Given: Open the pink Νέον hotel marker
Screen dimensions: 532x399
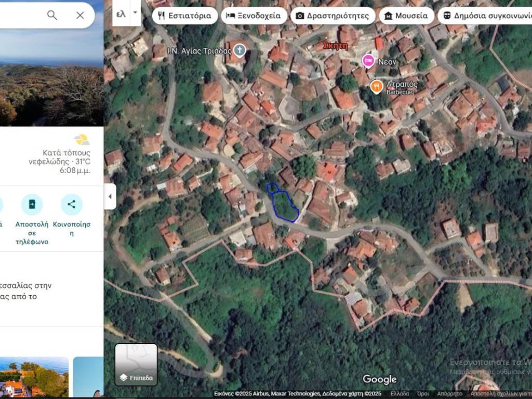Looking at the screenshot, I should 368,61.
